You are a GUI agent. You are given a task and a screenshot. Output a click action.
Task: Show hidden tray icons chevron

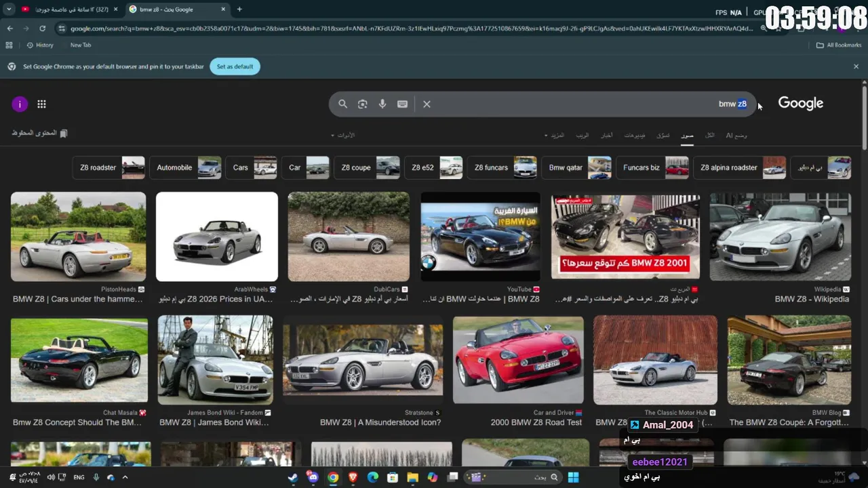tap(125, 477)
